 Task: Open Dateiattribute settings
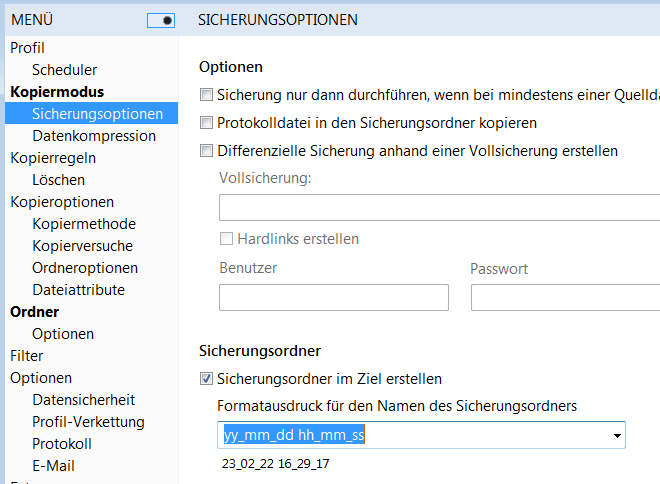coord(78,290)
